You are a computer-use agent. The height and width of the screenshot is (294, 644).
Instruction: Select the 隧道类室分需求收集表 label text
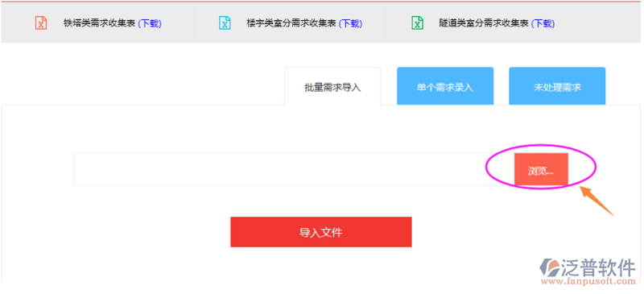pyautogui.click(x=484, y=23)
